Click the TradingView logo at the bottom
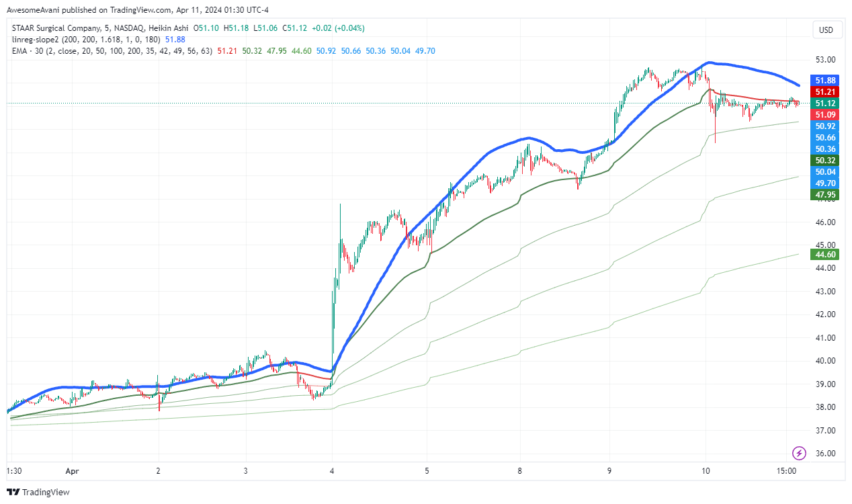This screenshot has width=852, height=504. click(x=38, y=492)
